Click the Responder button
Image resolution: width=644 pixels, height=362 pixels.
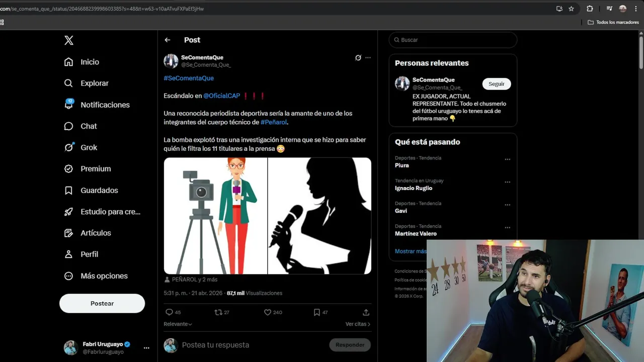pyautogui.click(x=350, y=345)
